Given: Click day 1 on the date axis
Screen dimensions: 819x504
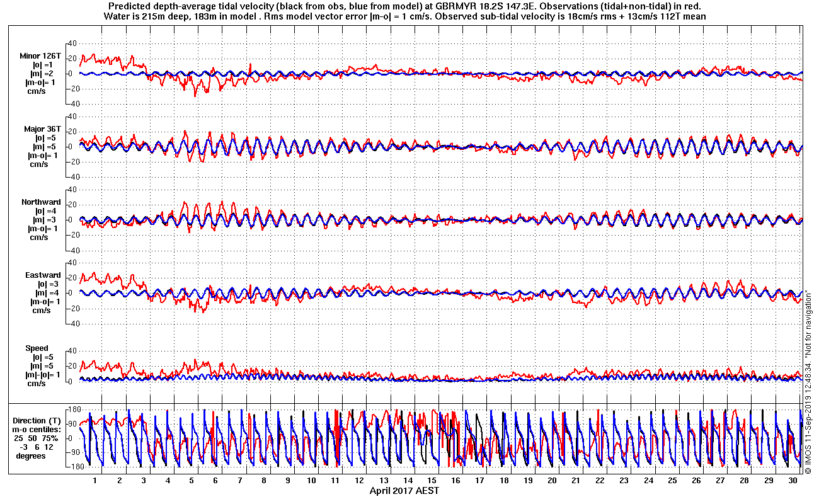Looking at the screenshot, I should (x=95, y=481).
